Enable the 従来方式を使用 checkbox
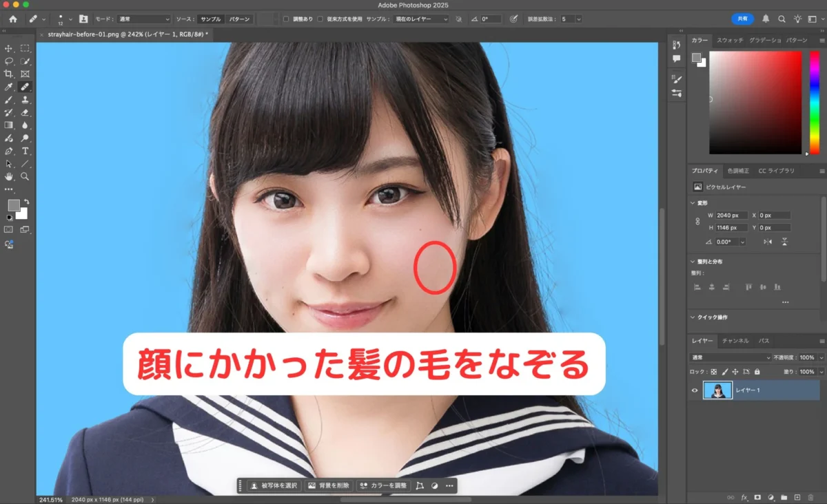Screen dimensions: 827x504 click(320, 19)
